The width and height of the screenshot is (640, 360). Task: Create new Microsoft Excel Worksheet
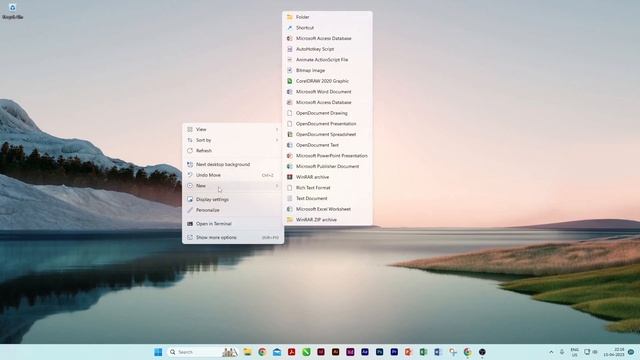(x=327, y=209)
